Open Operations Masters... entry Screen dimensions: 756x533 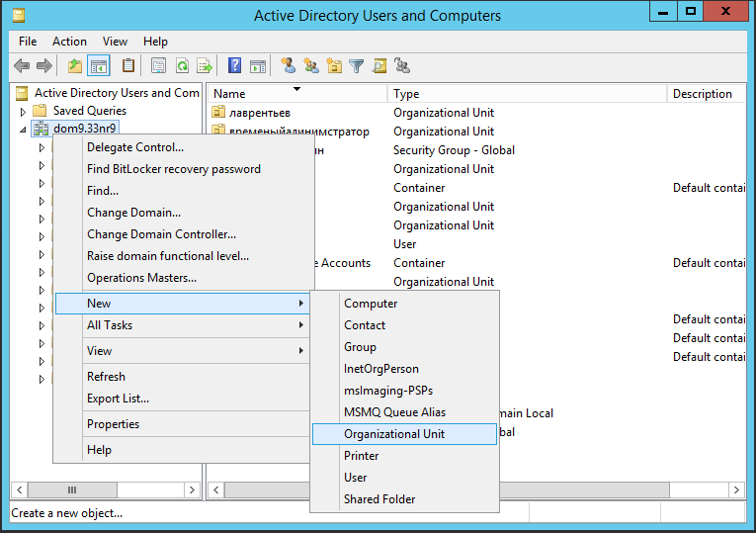point(182,278)
